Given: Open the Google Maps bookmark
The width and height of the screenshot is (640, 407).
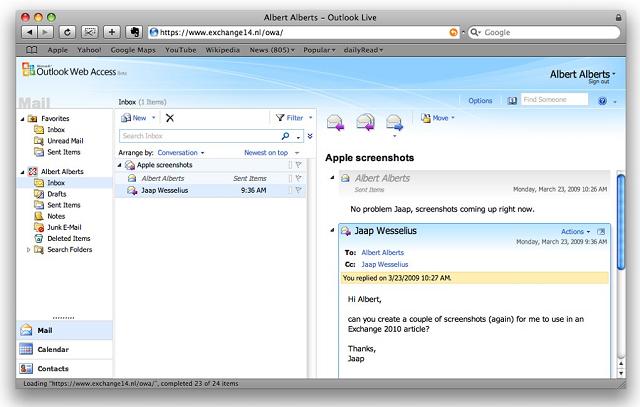Looking at the screenshot, I should [x=133, y=50].
